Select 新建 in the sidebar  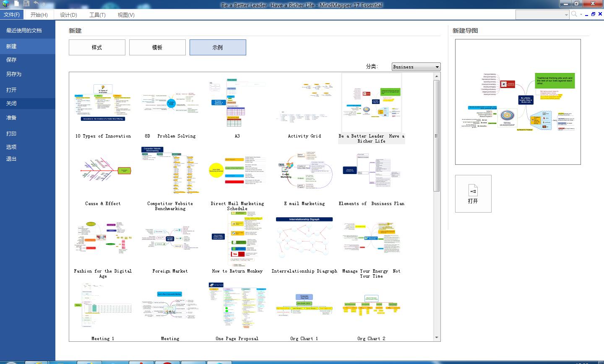pyautogui.click(x=28, y=47)
